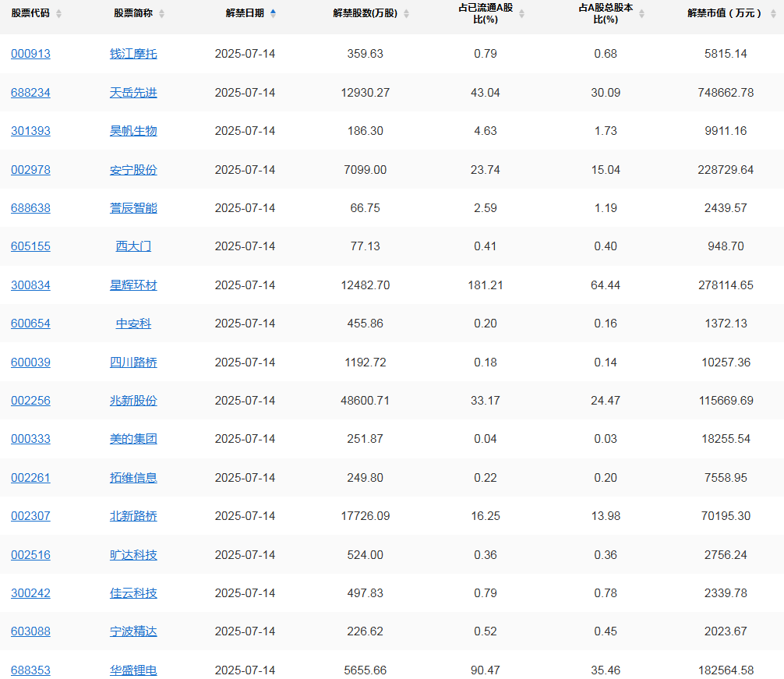Select the 228729.64 market value cell
This screenshot has height=679, width=784.
[726, 170]
